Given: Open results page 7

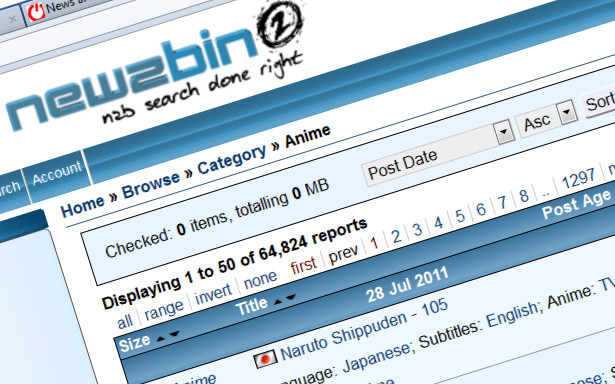Looking at the screenshot, I should click(502, 202).
